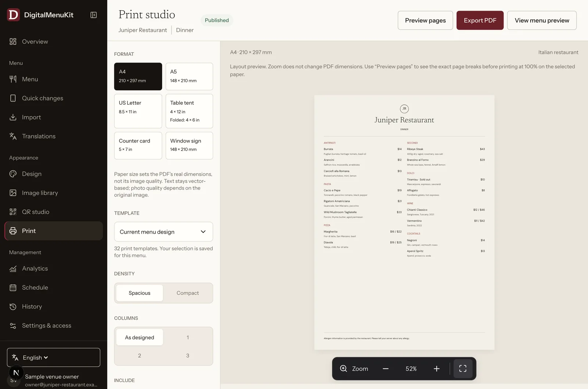Click the Schedule calendar icon

(x=13, y=288)
